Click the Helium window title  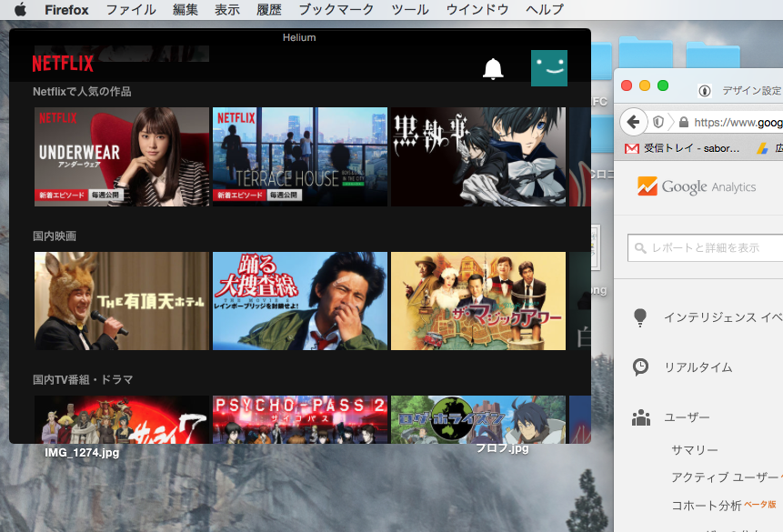(x=299, y=37)
